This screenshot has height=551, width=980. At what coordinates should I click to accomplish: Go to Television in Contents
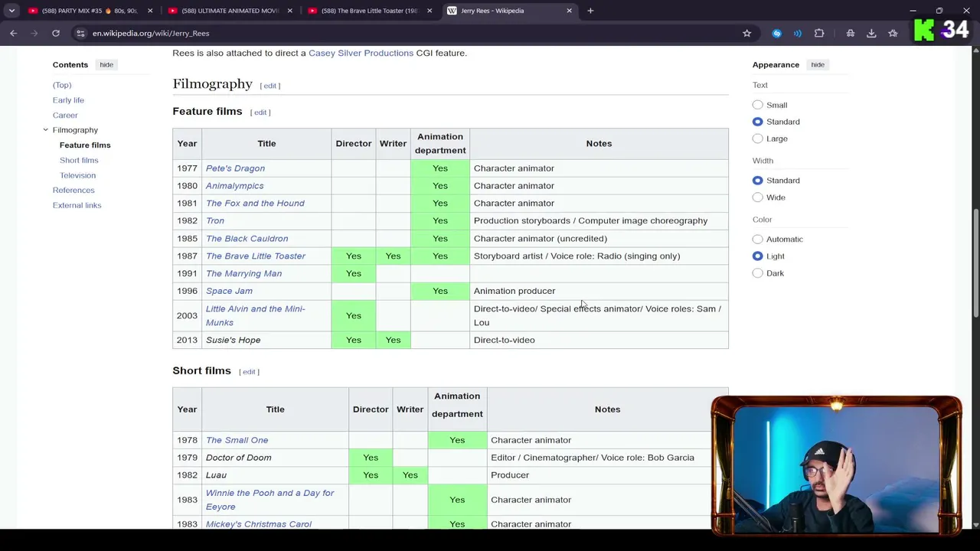coord(77,175)
